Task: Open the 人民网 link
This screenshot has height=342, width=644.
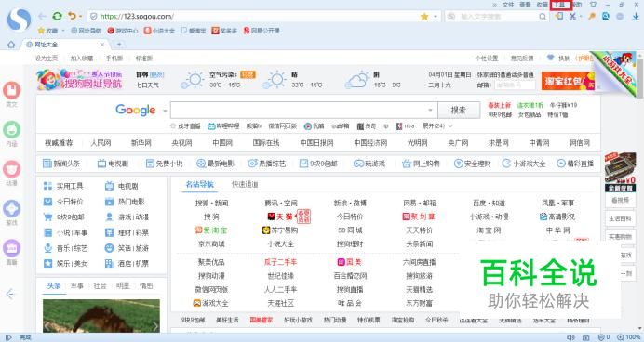Action: pos(101,143)
